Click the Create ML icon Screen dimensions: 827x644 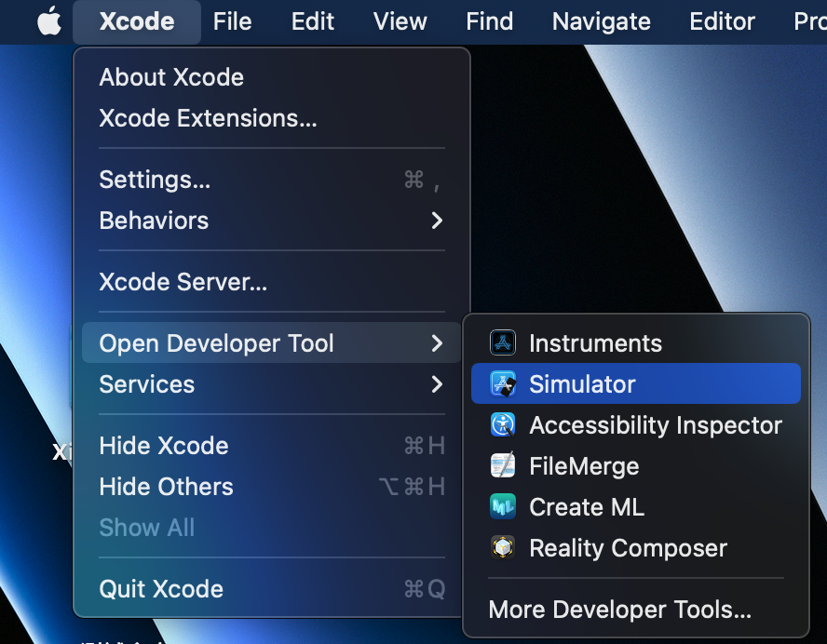pyautogui.click(x=503, y=506)
